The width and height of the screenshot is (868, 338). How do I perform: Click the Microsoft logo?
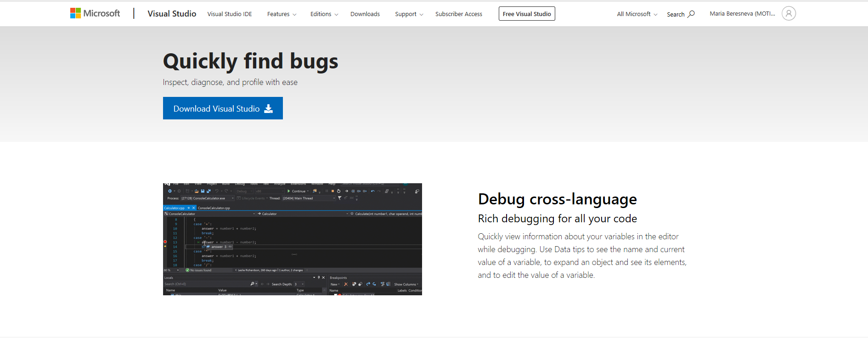coord(95,13)
